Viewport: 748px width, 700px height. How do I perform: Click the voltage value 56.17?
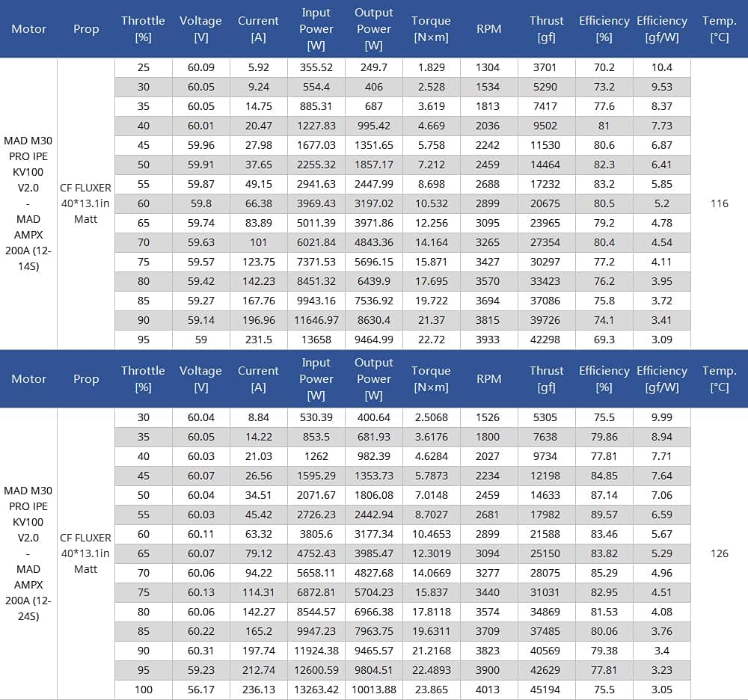click(200, 690)
